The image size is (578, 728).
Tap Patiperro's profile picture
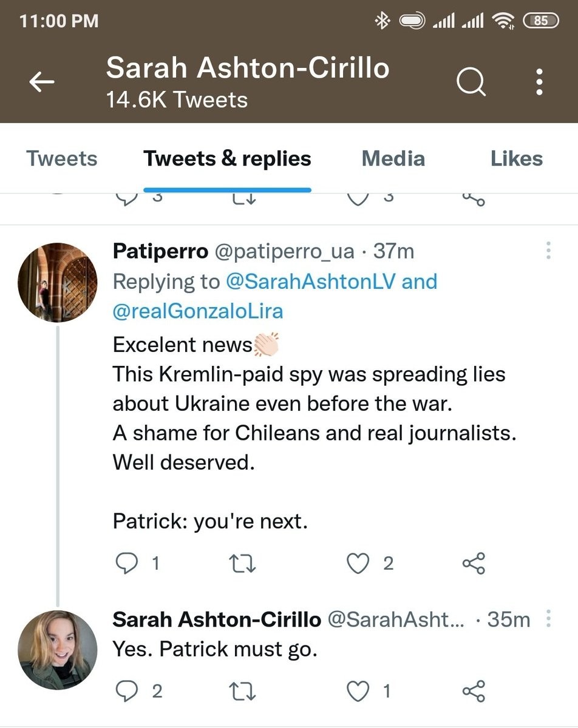(58, 282)
